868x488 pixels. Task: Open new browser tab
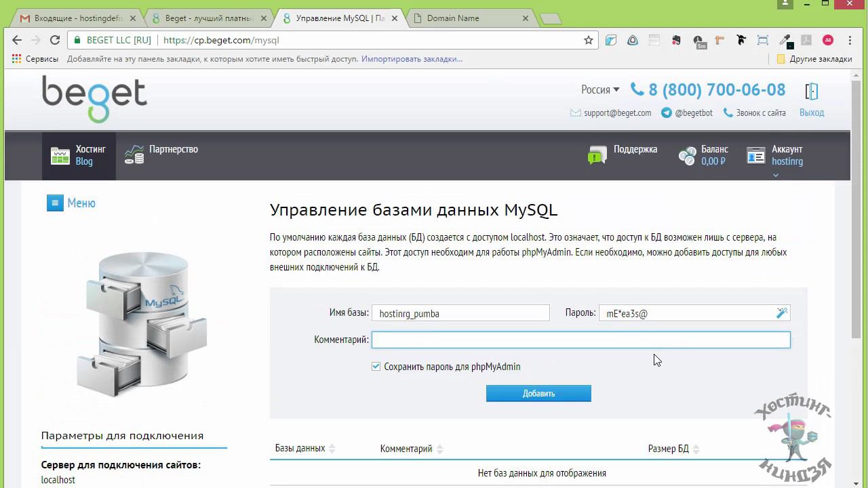click(551, 19)
